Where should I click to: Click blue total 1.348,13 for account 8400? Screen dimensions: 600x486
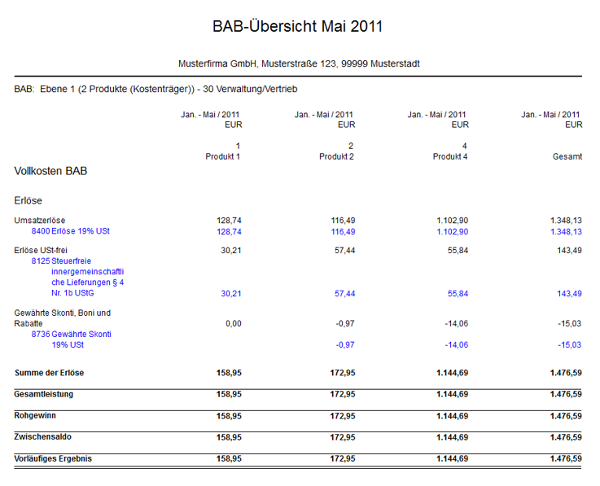(x=566, y=232)
